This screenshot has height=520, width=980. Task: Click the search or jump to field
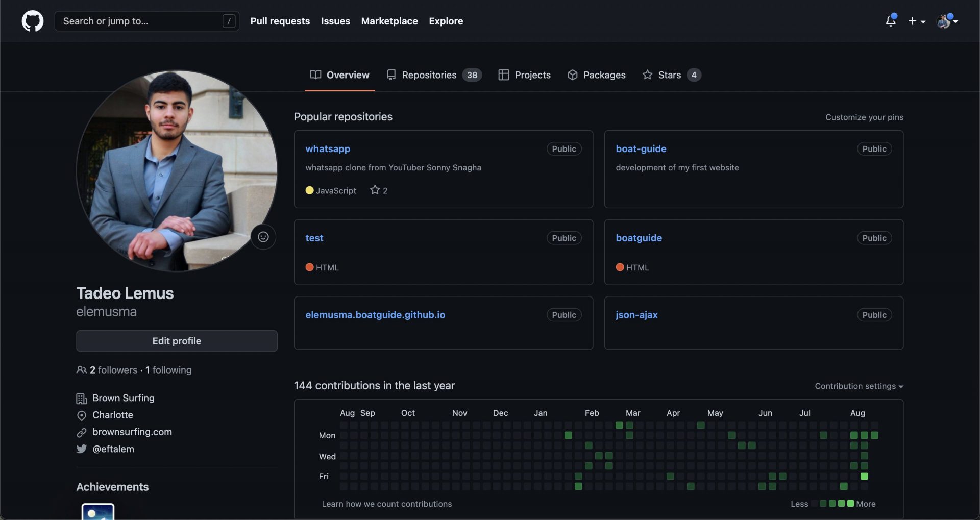(x=147, y=21)
